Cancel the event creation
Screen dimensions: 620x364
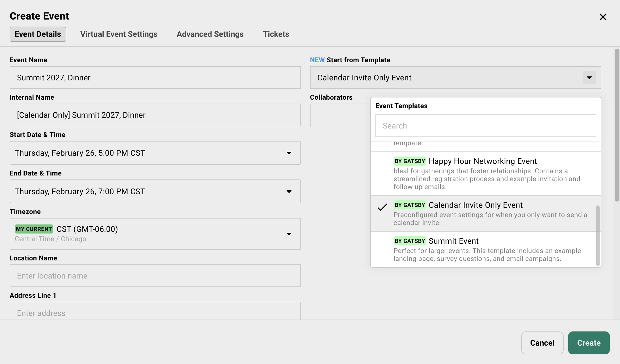tap(542, 343)
